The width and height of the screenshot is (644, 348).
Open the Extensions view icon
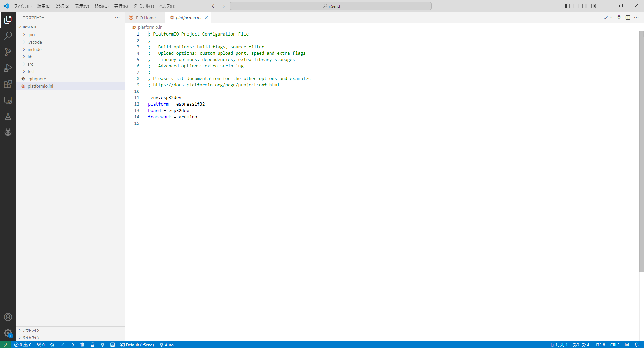(x=8, y=84)
